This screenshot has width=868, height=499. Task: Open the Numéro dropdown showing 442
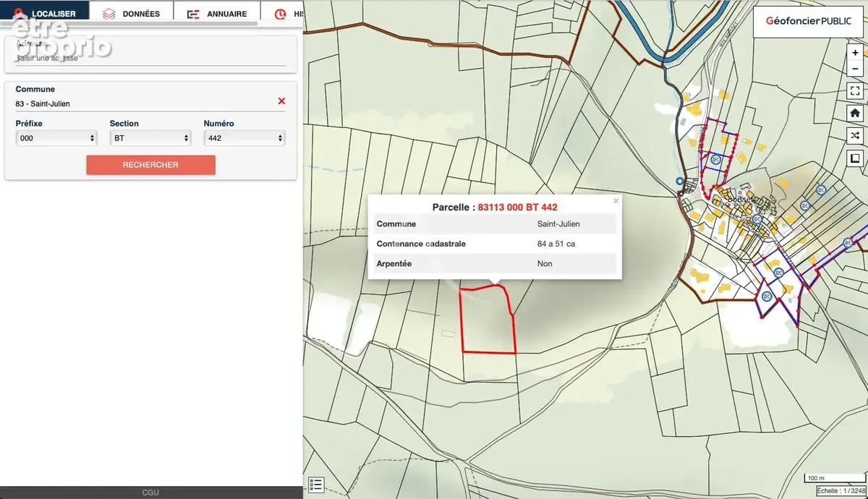tap(244, 137)
